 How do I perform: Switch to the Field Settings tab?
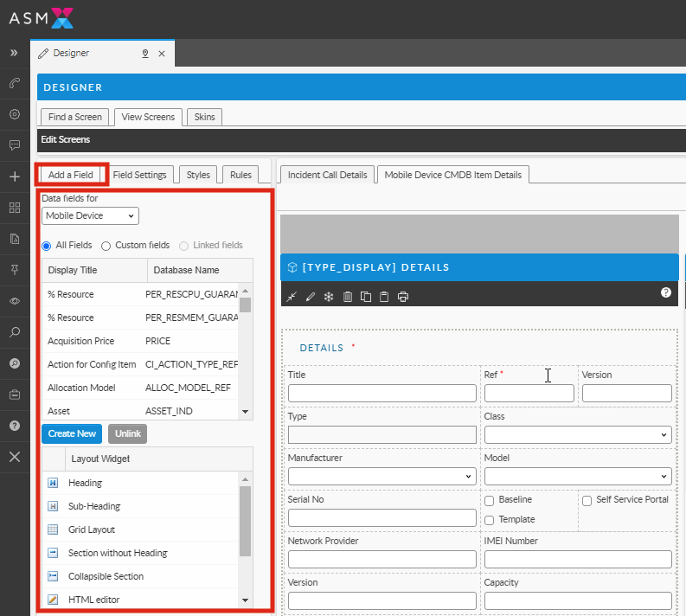(x=139, y=175)
